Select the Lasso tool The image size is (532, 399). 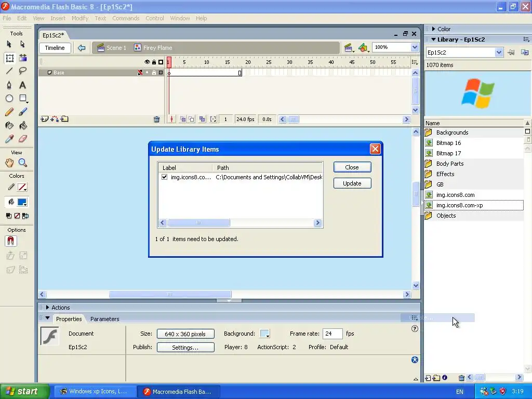[x=22, y=71]
